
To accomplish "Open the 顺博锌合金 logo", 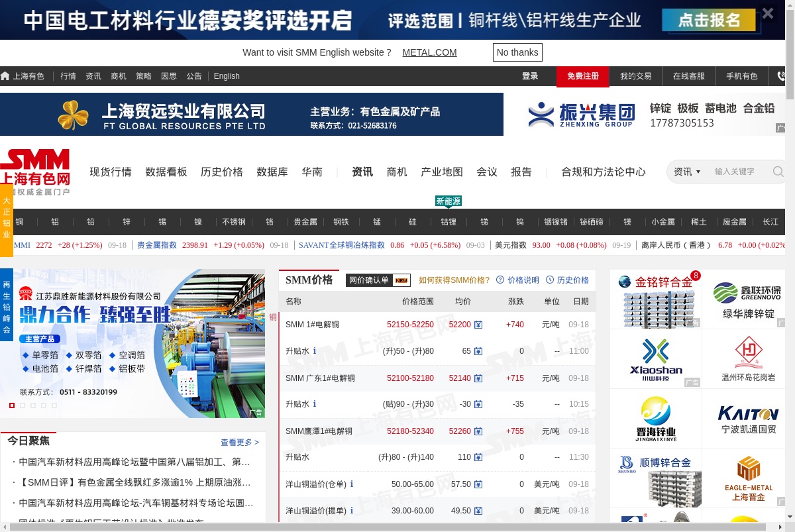I will click(x=656, y=478).
